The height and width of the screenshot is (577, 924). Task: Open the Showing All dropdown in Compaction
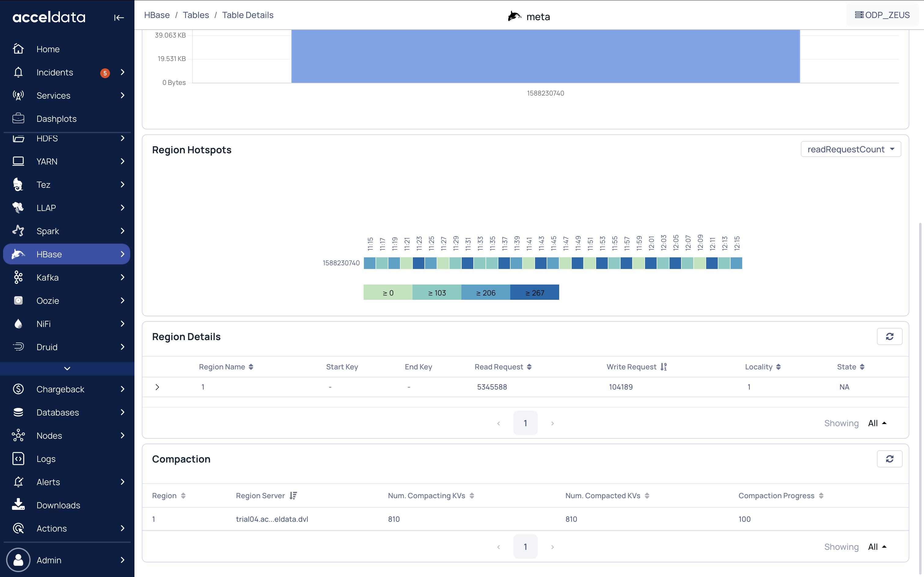[x=877, y=547]
